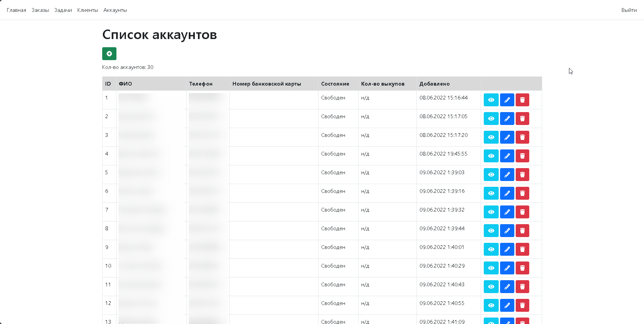Select Аккаунты navigation link
Screen dimensions: 644x324
[115, 10]
